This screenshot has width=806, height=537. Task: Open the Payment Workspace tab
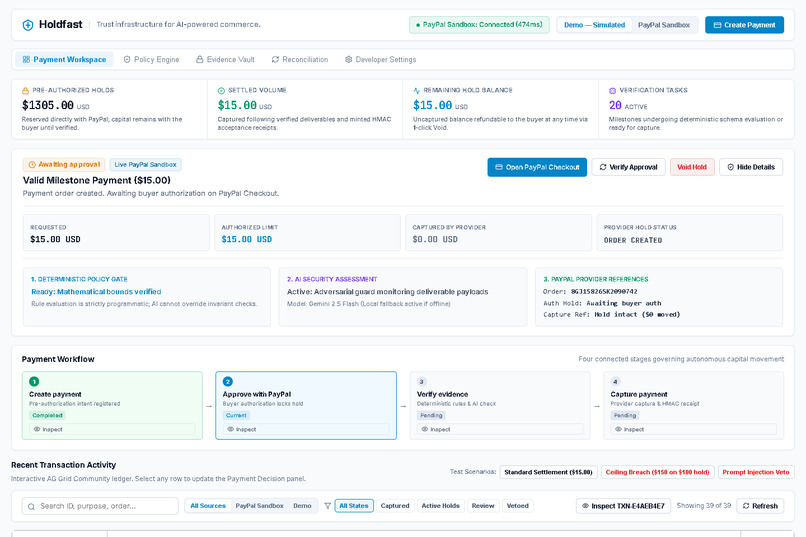click(x=64, y=60)
